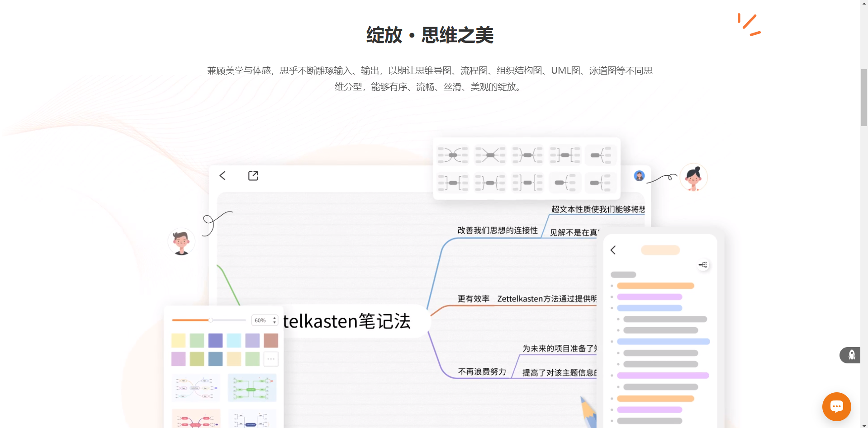Click the mind-map structure icon on outline panel
868x428 pixels.
[x=703, y=264]
